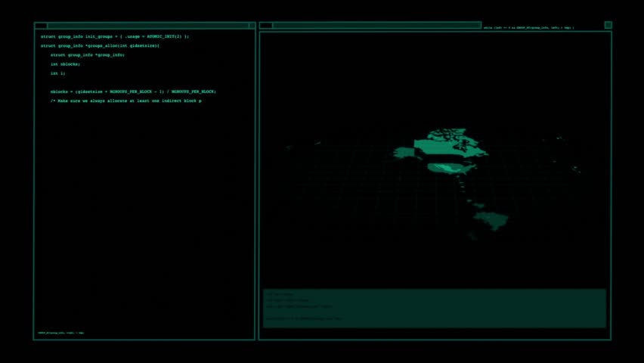Image resolution: width=644 pixels, height=363 pixels.
Task: Select Brazil on the world map
Action: pos(491,221)
